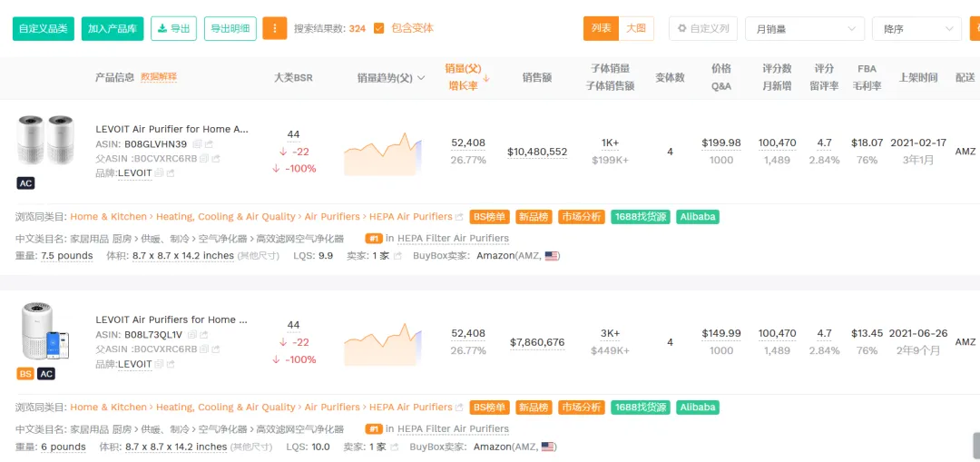This screenshot has width=980, height=462.
Task: Copy brand LEVOIT in the B08GLVHN39 row
Action: click(158, 172)
